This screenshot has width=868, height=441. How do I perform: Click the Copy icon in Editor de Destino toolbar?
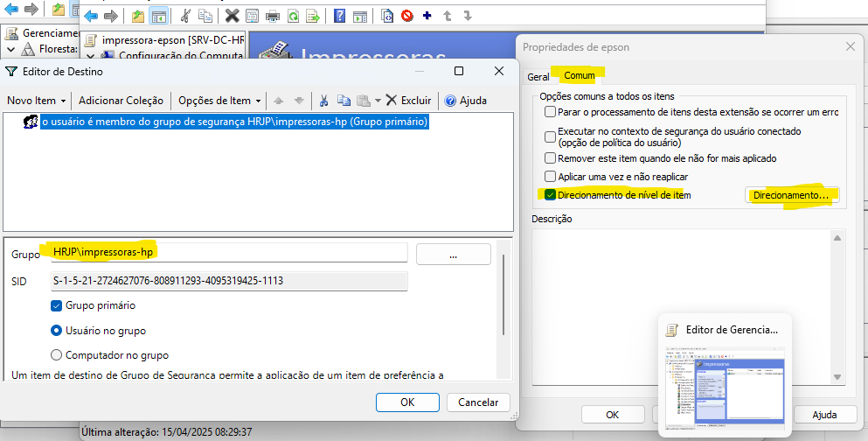click(344, 101)
